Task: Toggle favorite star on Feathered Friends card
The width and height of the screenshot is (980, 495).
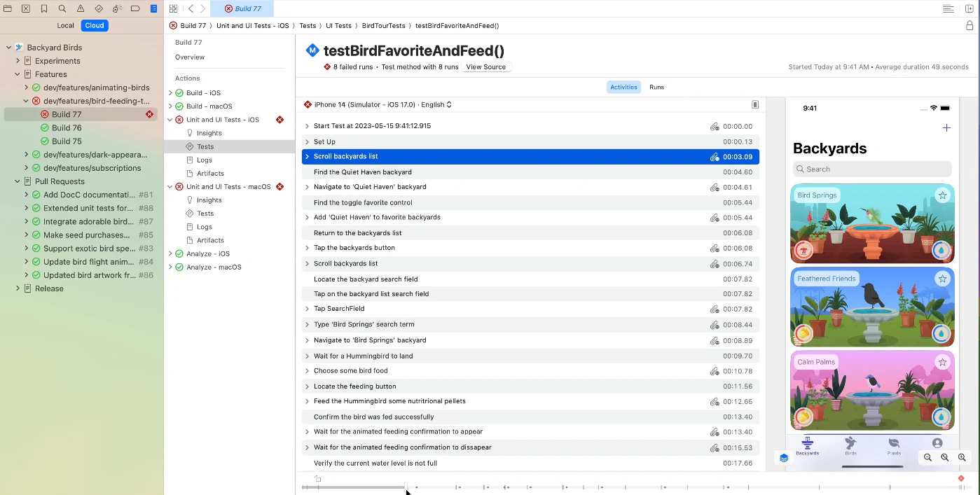Action: [x=942, y=279]
